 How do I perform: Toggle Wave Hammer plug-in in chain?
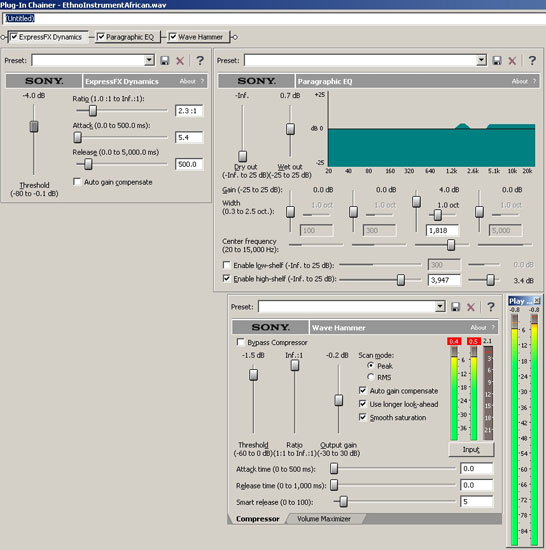[x=173, y=37]
